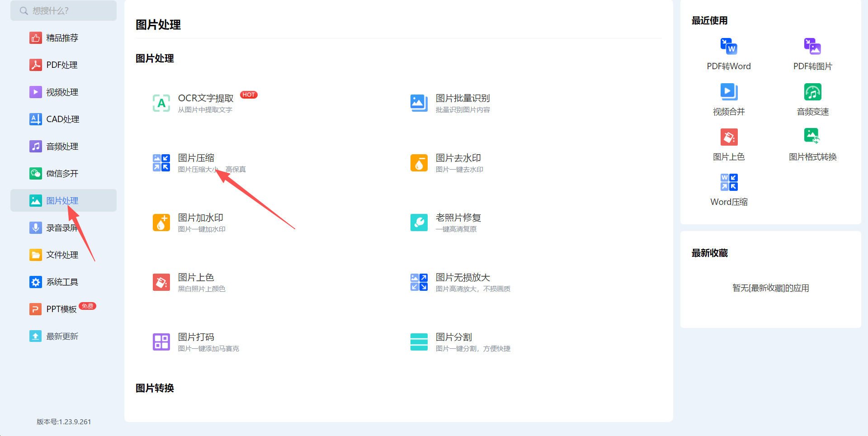This screenshot has height=436, width=868.
Task: Click the 免费 badge next to PPT模板
Action: [87, 306]
